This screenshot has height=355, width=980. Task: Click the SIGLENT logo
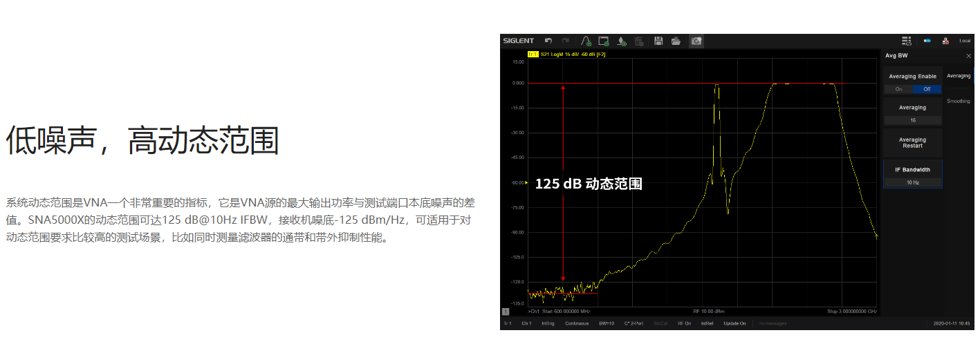518,41
